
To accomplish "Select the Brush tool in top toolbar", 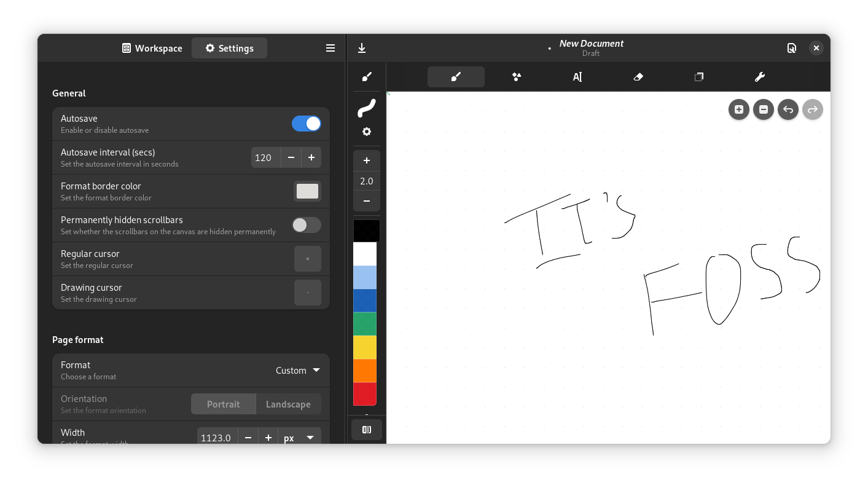I will [456, 77].
